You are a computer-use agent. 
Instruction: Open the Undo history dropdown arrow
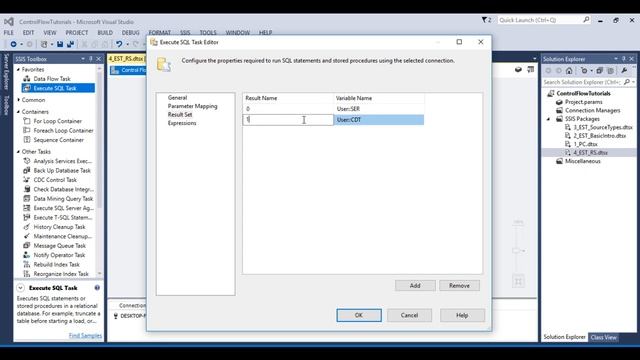127,44
